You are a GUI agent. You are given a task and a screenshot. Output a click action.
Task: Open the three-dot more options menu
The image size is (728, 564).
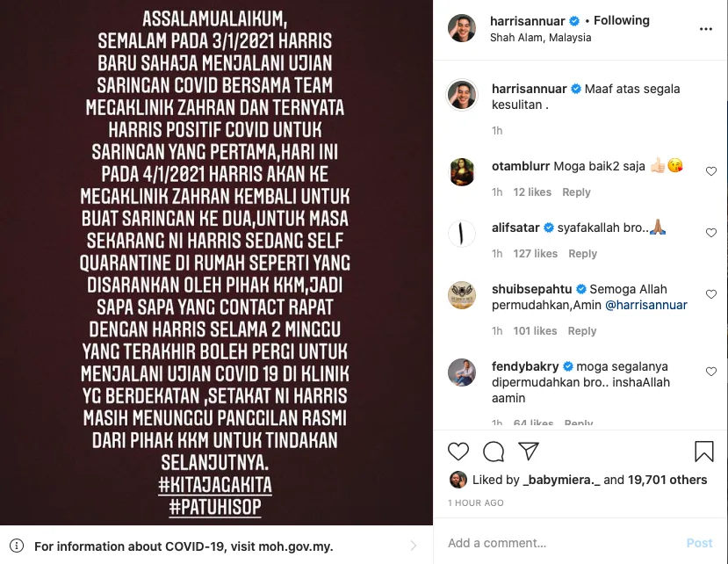pyautogui.click(x=706, y=29)
